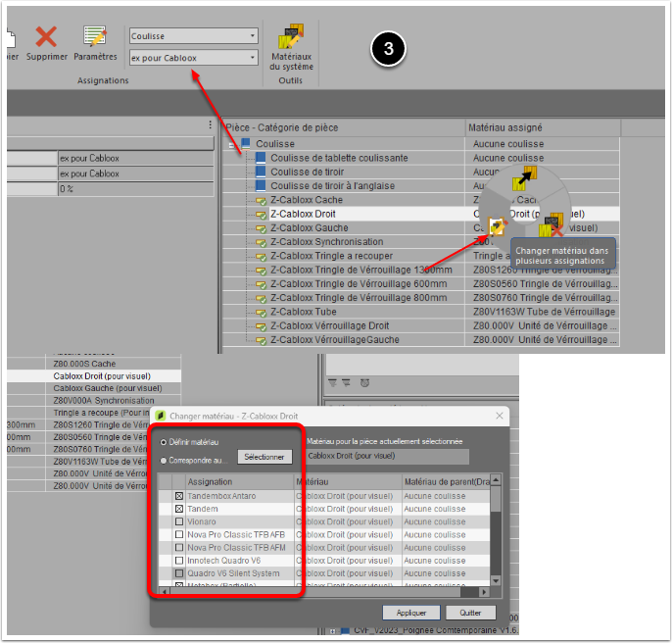Click 'Z80.000S Cache' in lower-left list

point(84,364)
